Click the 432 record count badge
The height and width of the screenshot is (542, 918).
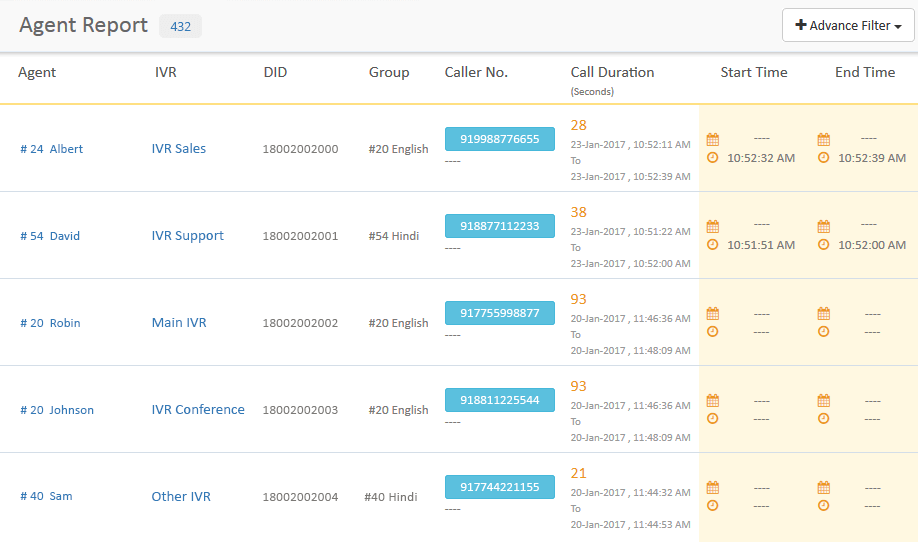[180, 26]
